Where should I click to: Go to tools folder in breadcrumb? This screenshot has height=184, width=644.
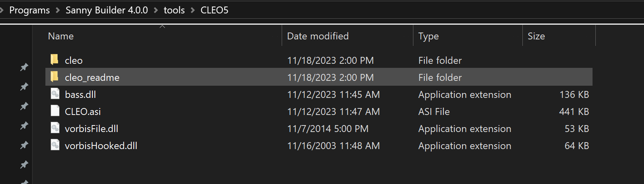click(x=174, y=10)
